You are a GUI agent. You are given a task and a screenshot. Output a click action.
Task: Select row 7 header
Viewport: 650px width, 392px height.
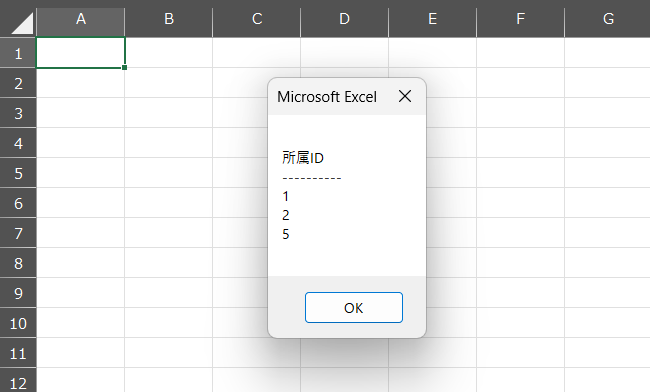tap(18, 233)
